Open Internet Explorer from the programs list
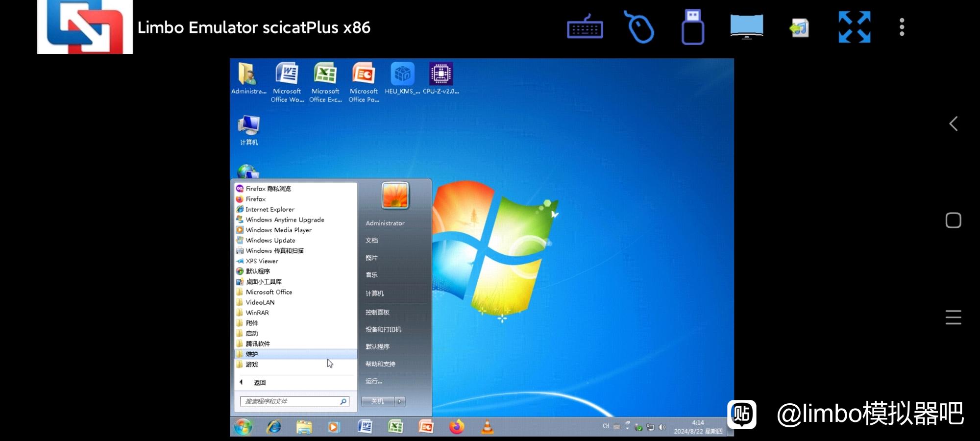 click(295, 209)
